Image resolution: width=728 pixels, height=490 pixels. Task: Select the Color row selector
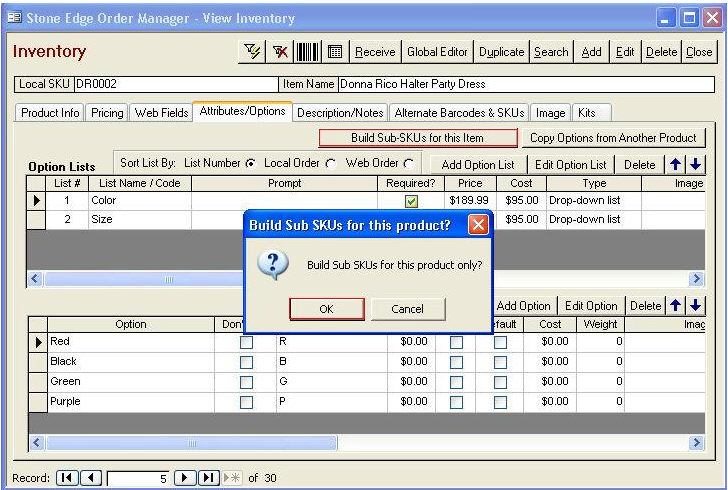[x=36, y=201]
